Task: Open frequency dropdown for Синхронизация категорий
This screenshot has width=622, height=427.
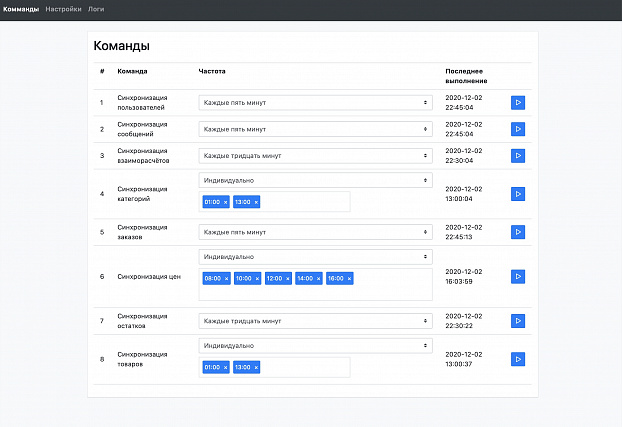Action: pyautogui.click(x=315, y=180)
